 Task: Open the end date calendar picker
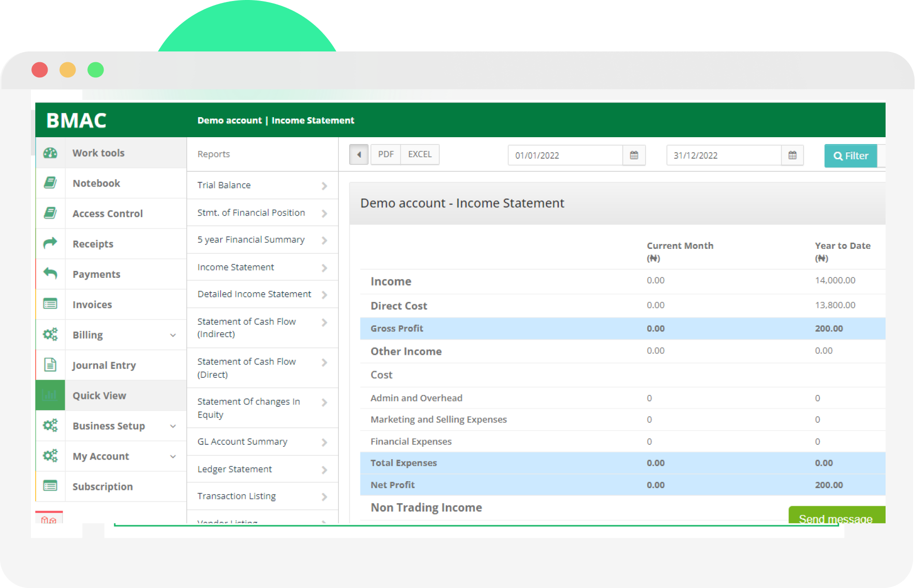point(792,155)
